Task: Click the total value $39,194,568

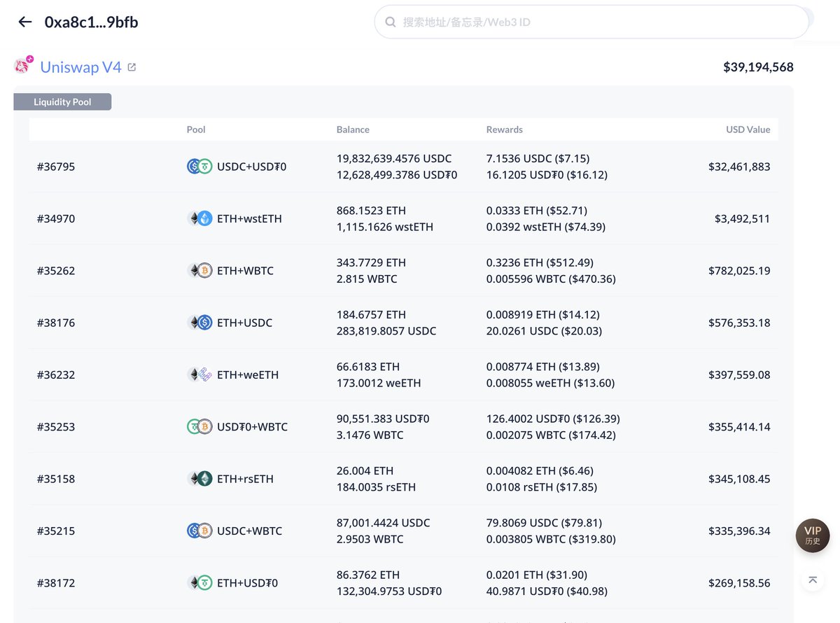Action: coord(758,67)
